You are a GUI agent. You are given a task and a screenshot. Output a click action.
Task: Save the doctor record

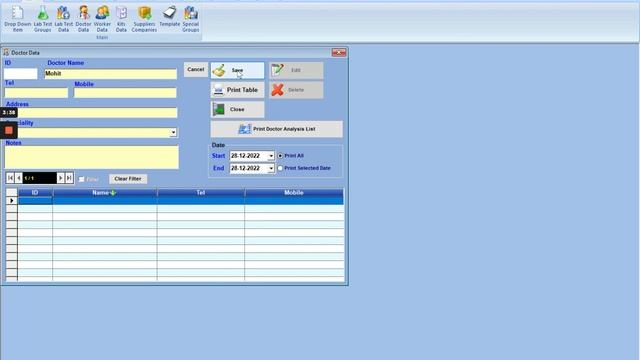[x=238, y=70]
